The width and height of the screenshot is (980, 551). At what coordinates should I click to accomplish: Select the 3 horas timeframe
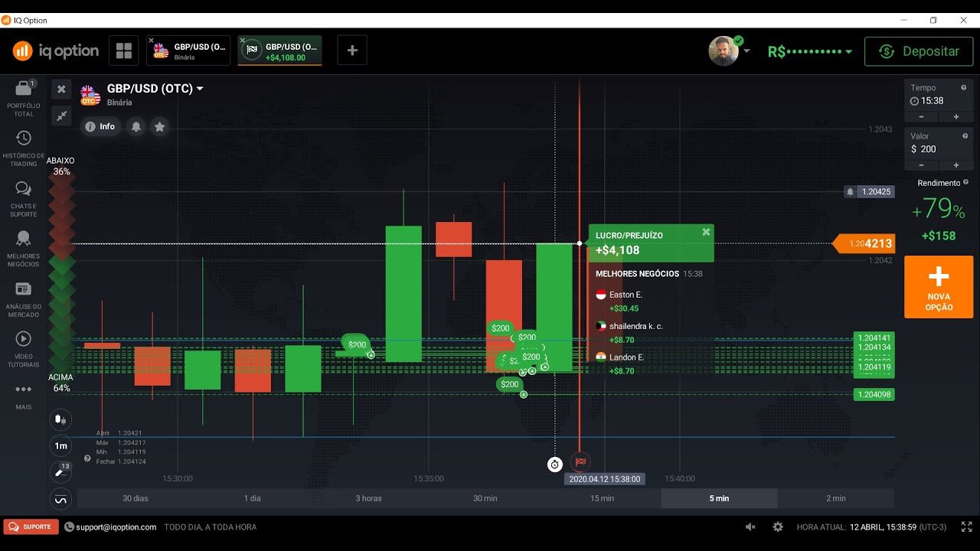[x=369, y=498]
